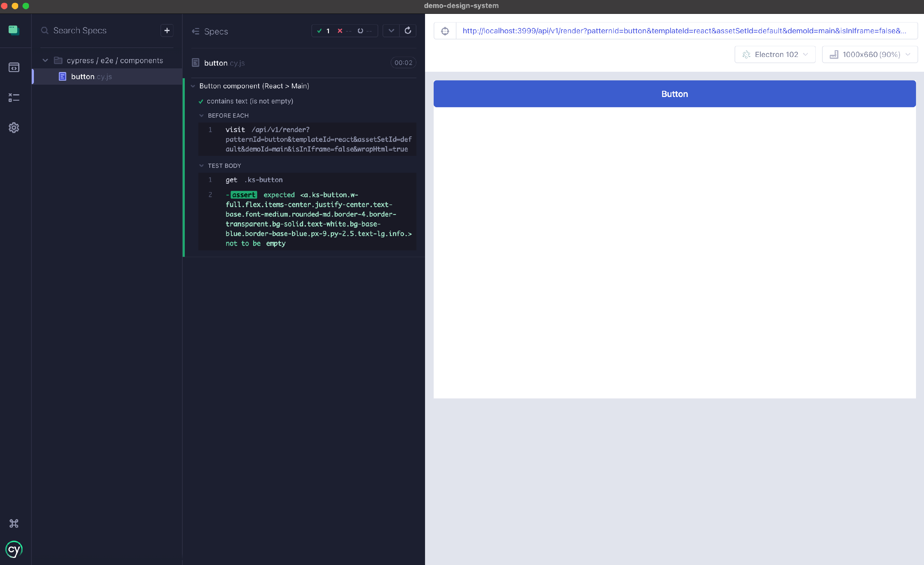The image size is (924, 565).
Task: Toggle the passed tests count filter
Action: tap(324, 31)
